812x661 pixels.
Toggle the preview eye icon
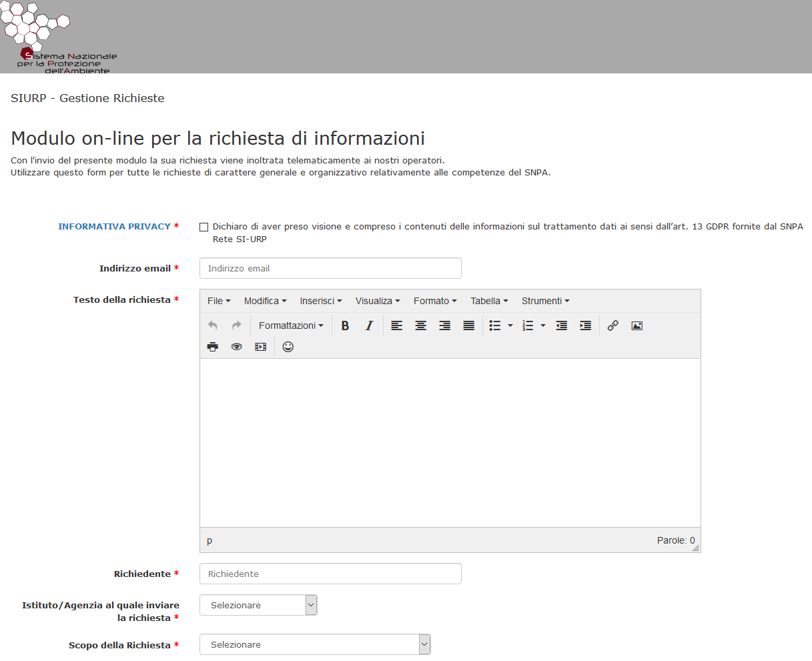236,347
